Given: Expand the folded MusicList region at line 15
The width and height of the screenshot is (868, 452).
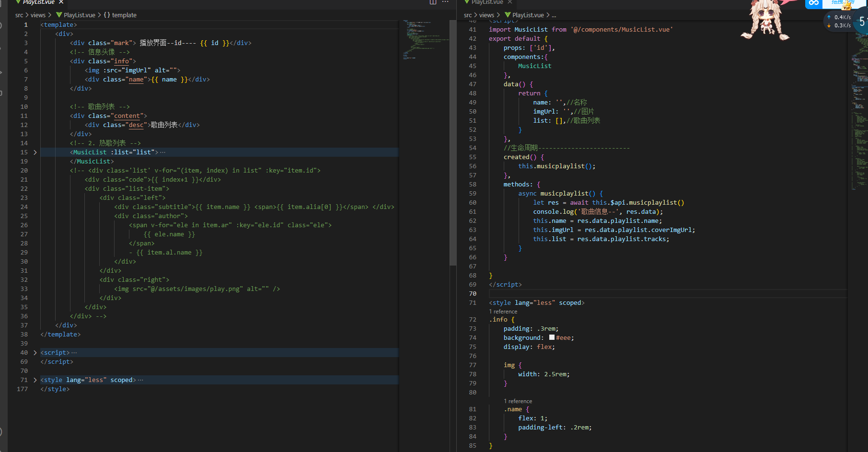Looking at the screenshot, I should tap(35, 152).
